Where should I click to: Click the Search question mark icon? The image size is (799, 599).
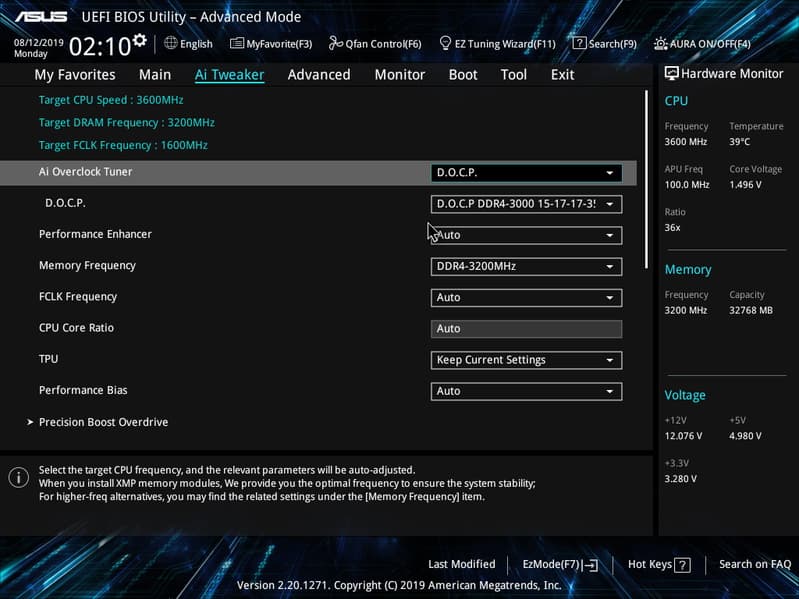(579, 43)
